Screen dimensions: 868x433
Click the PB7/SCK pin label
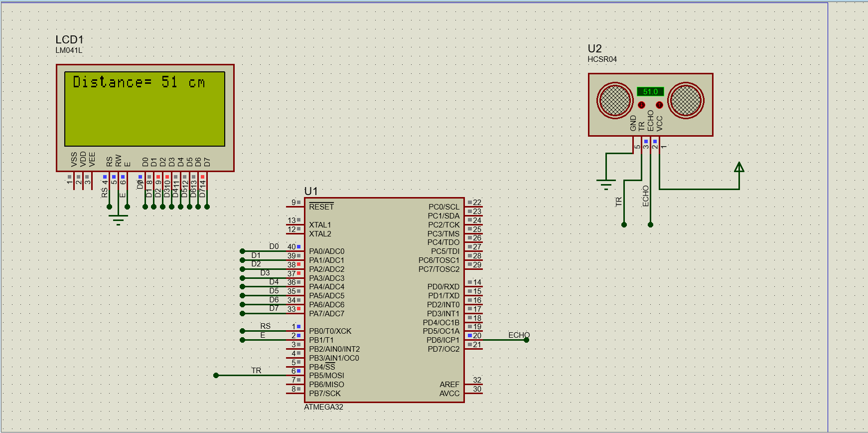[325, 394]
